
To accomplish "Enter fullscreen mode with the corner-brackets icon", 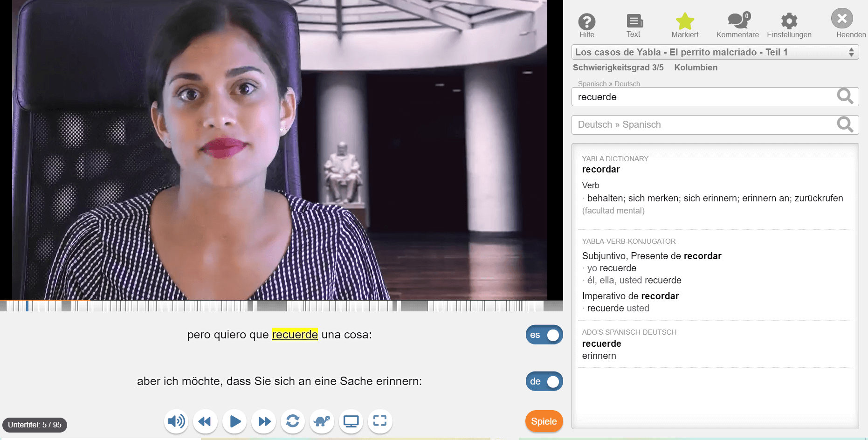I will click(x=380, y=421).
